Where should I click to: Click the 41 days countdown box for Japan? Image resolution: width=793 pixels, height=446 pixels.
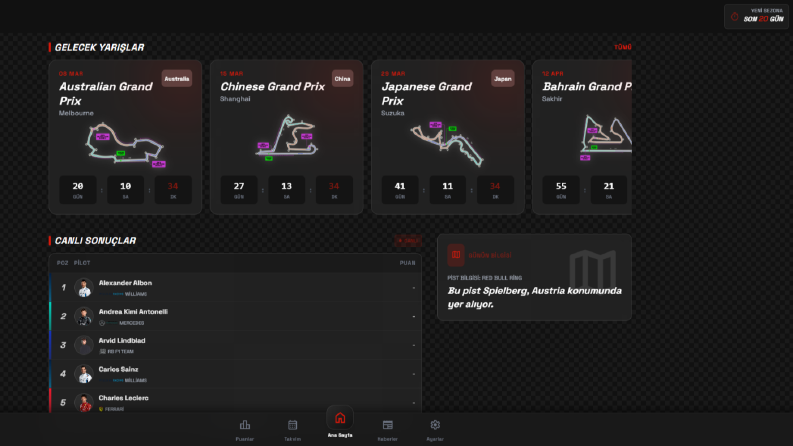pos(400,190)
